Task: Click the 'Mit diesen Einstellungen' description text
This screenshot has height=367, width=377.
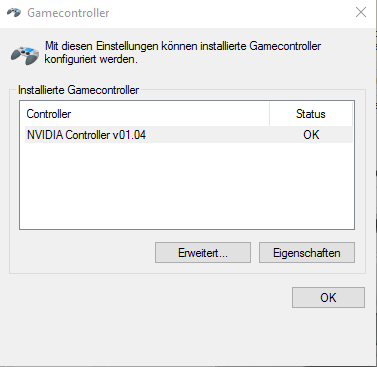Action: click(x=183, y=46)
